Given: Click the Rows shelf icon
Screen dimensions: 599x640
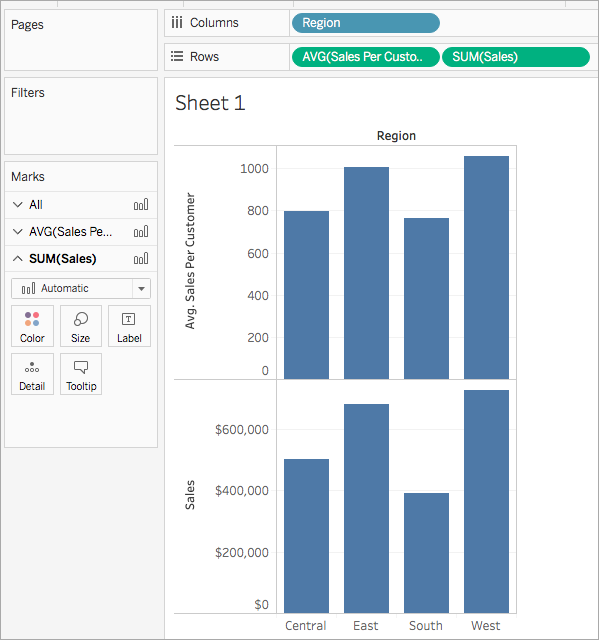Looking at the screenshot, I should pyautogui.click(x=177, y=56).
